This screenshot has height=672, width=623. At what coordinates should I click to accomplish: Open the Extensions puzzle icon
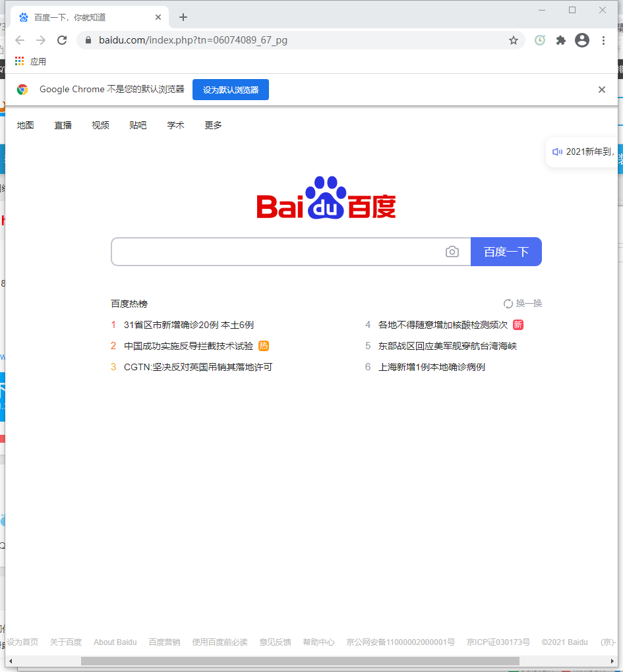561,40
